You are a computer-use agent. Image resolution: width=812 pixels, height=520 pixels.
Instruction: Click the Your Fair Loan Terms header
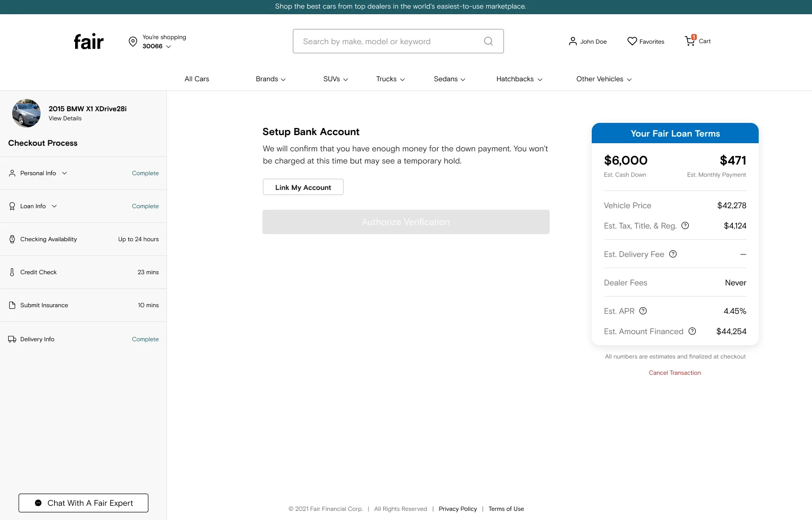[x=675, y=134]
